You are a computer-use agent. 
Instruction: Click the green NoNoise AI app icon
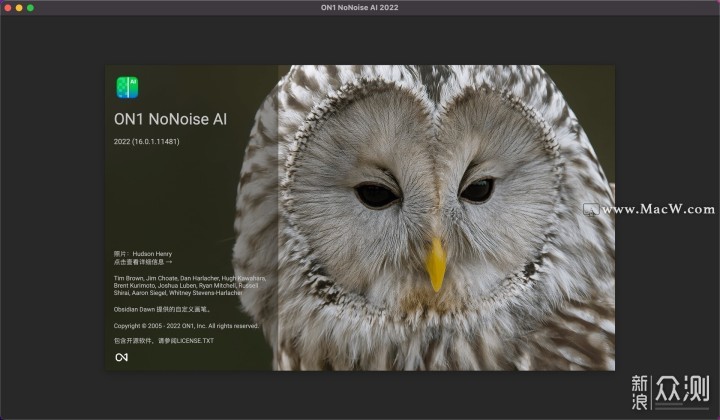(127, 87)
